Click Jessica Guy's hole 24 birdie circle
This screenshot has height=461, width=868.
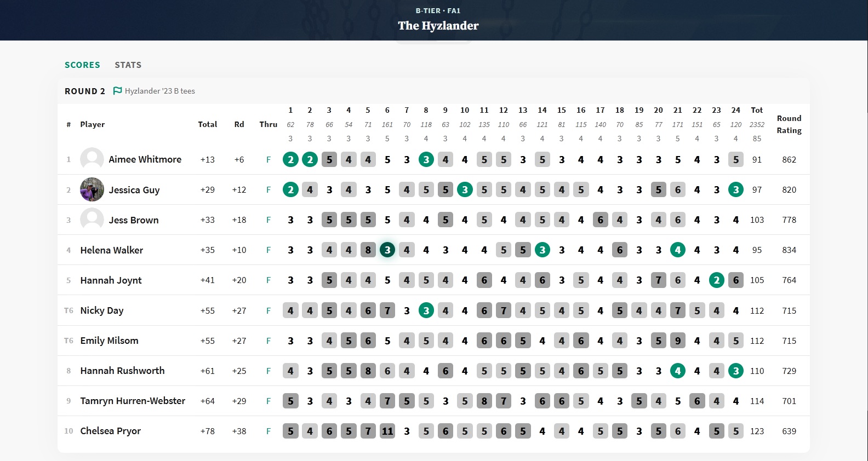click(x=736, y=190)
